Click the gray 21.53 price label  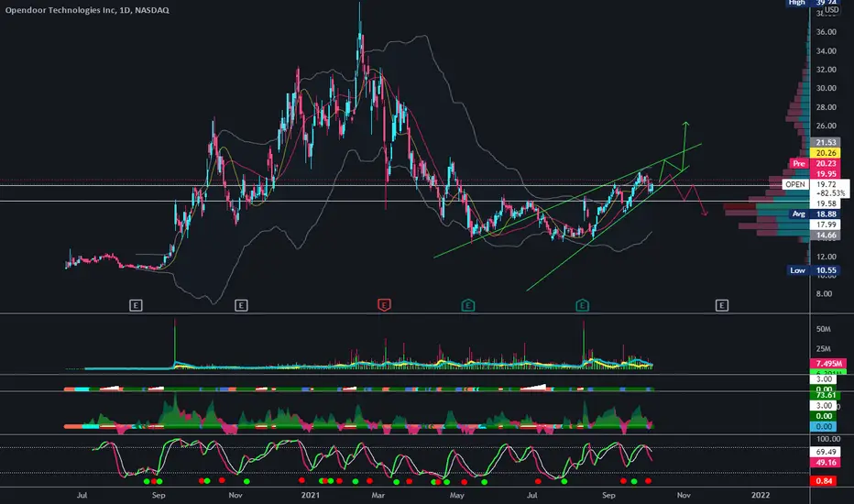pos(826,143)
